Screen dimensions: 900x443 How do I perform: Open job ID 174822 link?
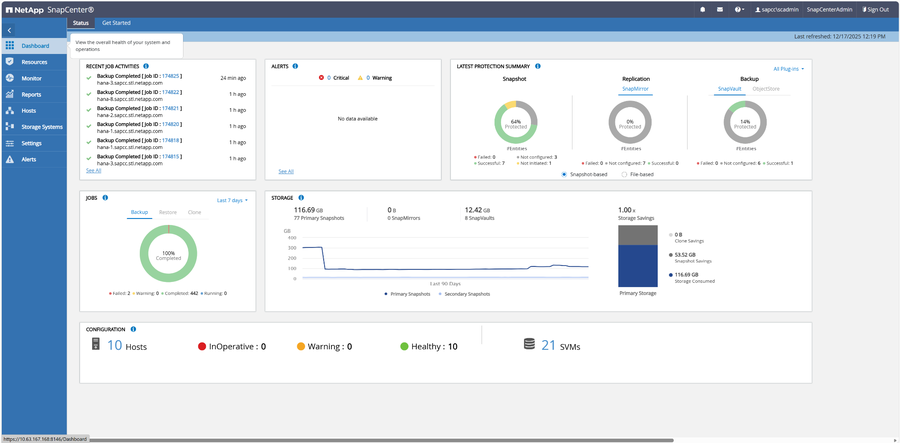coord(170,92)
